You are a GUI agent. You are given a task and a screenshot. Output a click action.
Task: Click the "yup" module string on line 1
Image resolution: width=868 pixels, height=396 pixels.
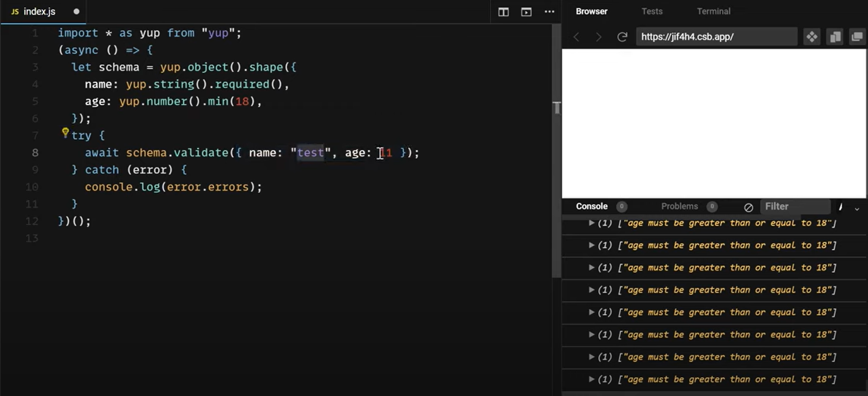tap(218, 33)
